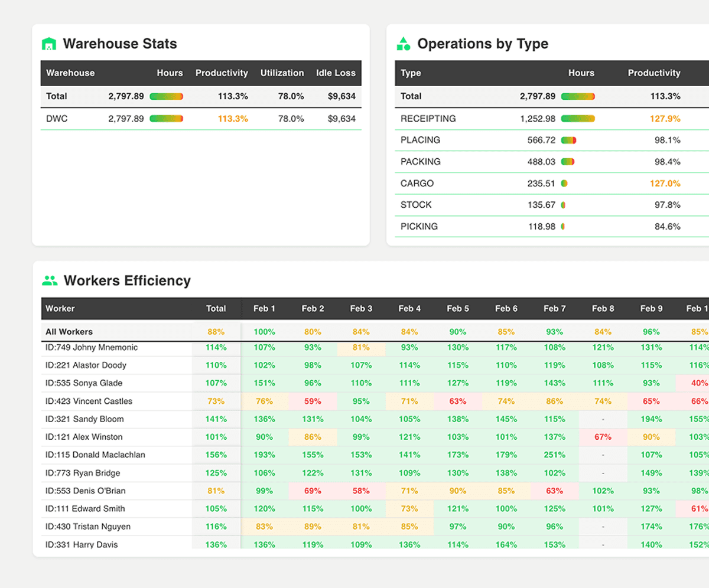The image size is (709, 588).
Task: Select the DWC warehouse row
Action: point(201,119)
